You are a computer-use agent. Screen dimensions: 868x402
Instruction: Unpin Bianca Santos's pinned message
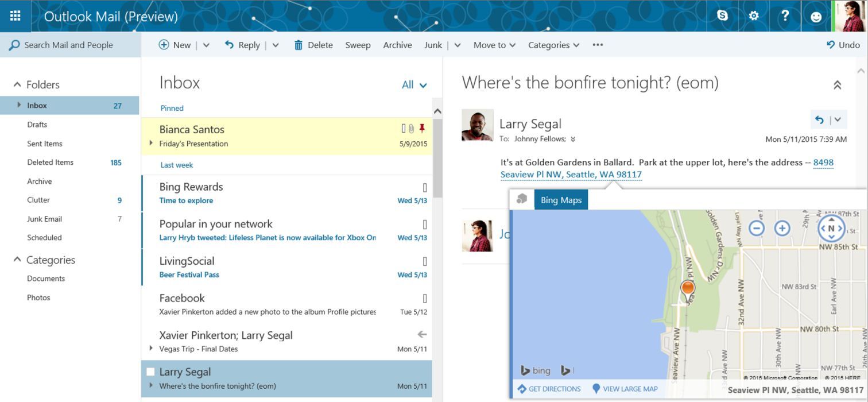pyautogui.click(x=423, y=129)
